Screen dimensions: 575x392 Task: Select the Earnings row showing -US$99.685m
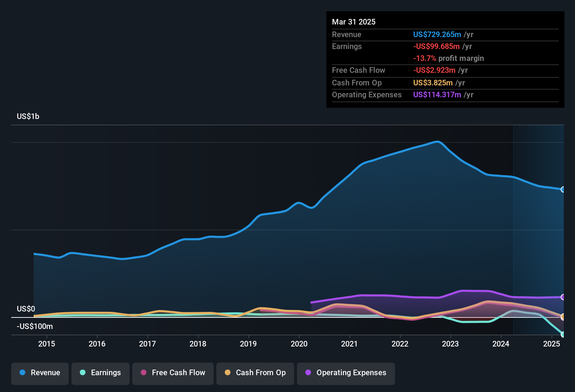(403, 46)
